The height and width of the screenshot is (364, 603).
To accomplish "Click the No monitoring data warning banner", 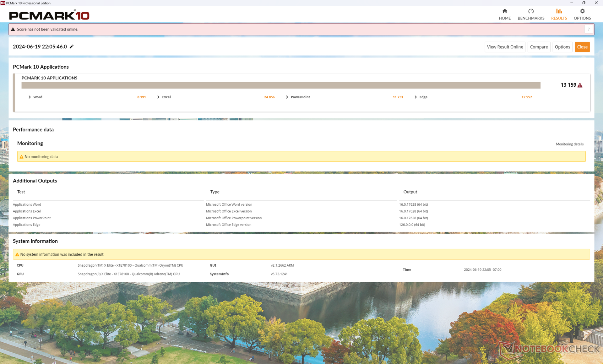I will coord(301,156).
